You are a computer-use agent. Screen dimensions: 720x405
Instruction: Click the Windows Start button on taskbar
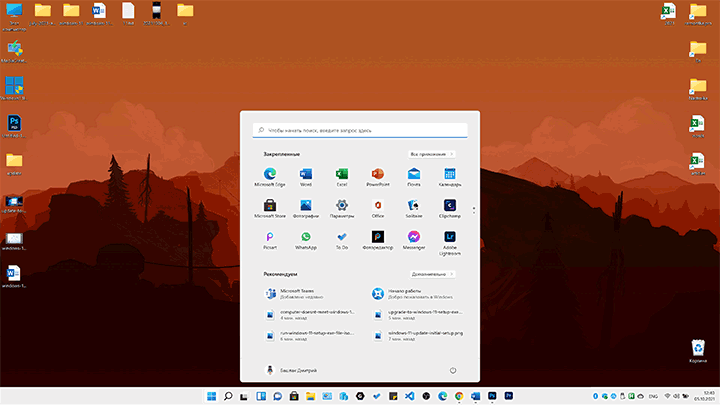pos(212,396)
